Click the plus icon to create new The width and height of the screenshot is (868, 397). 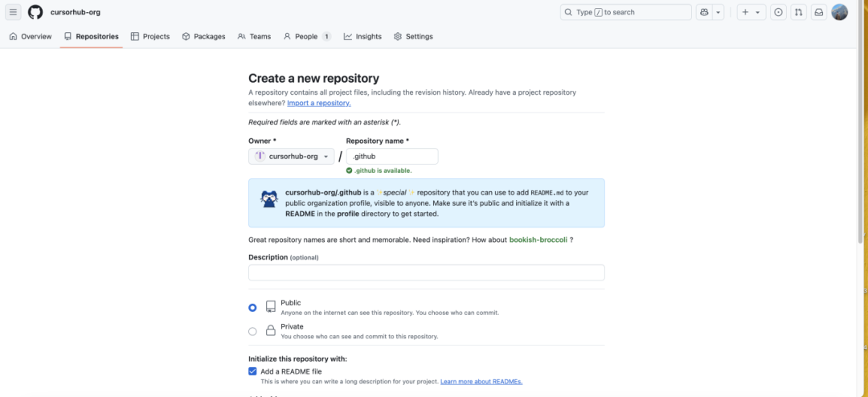(x=746, y=12)
